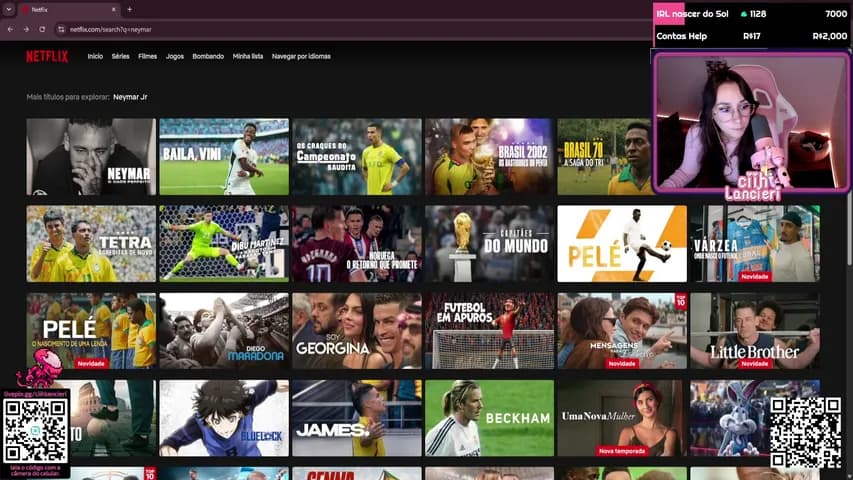Select Navegar por idiomas
Viewport: 853px width, 480px height.
click(301, 56)
